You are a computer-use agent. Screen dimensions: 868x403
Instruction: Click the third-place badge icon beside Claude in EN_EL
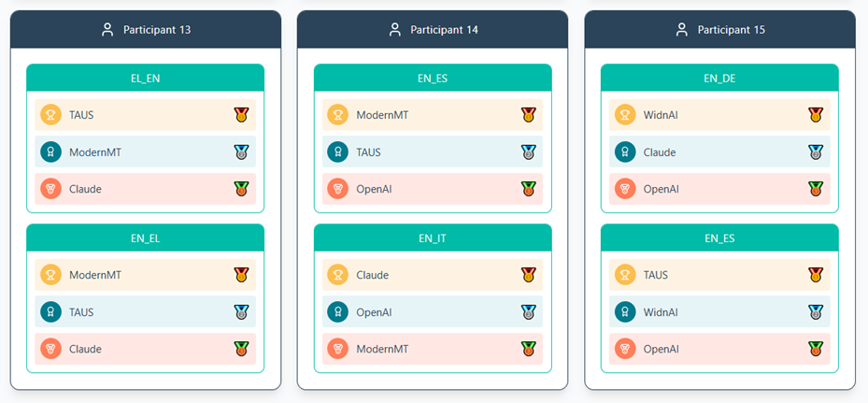50,349
